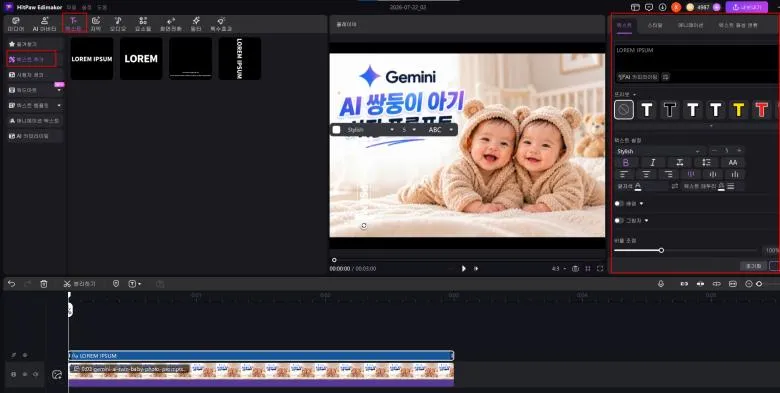Switch to the Animation tab in properties panel
The width and height of the screenshot is (780, 393).
(x=690, y=25)
